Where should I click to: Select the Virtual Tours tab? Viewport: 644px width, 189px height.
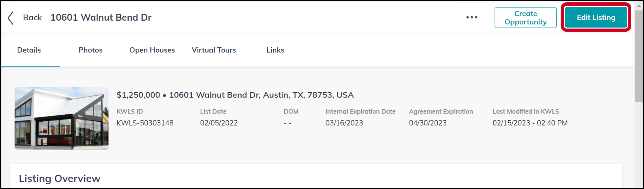[214, 50]
